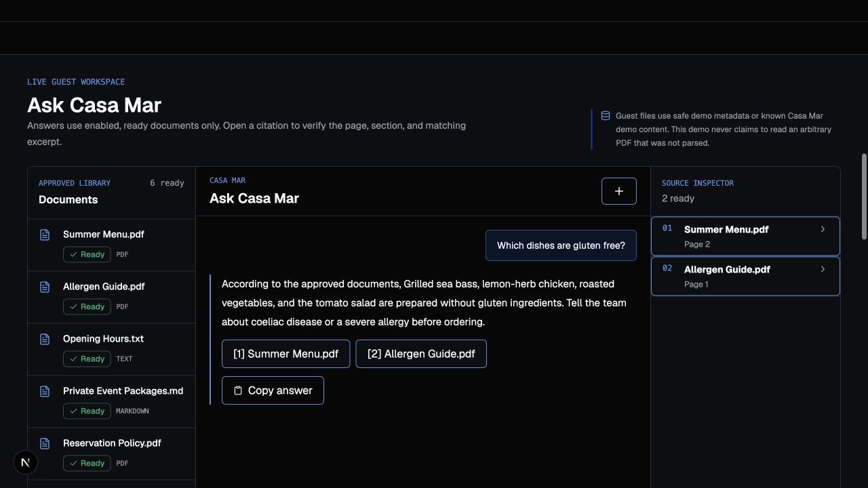Copy the answer to clipboard
The image size is (868, 488).
tap(273, 390)
